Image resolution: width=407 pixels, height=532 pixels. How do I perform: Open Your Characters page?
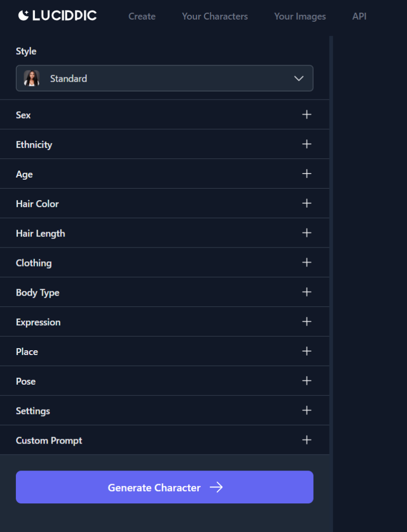pyautogui.click(x=215, y=16)
